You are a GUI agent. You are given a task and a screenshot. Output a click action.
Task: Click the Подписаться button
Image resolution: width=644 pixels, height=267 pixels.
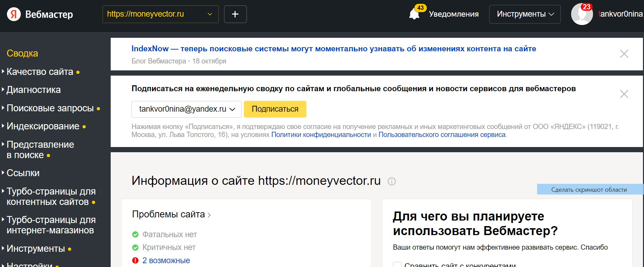(x=275, y=109)
